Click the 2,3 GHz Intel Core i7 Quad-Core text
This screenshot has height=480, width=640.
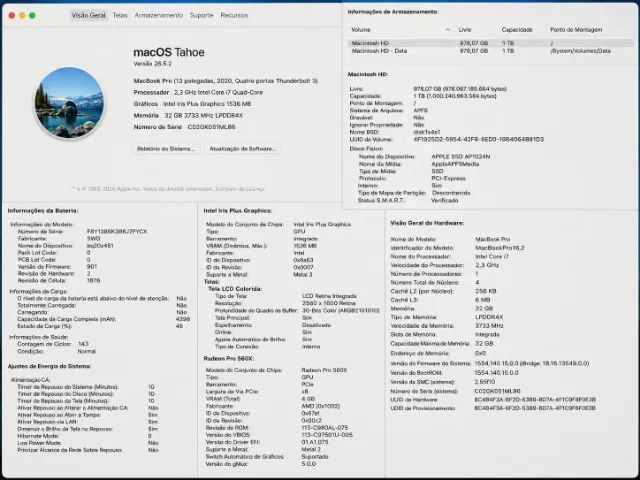[218, 92]
